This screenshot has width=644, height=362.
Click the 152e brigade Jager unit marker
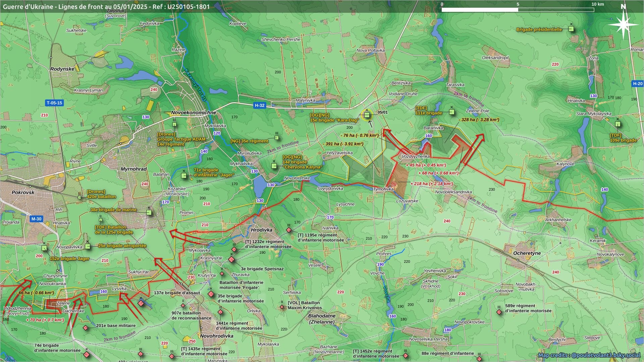pos(44,248)
